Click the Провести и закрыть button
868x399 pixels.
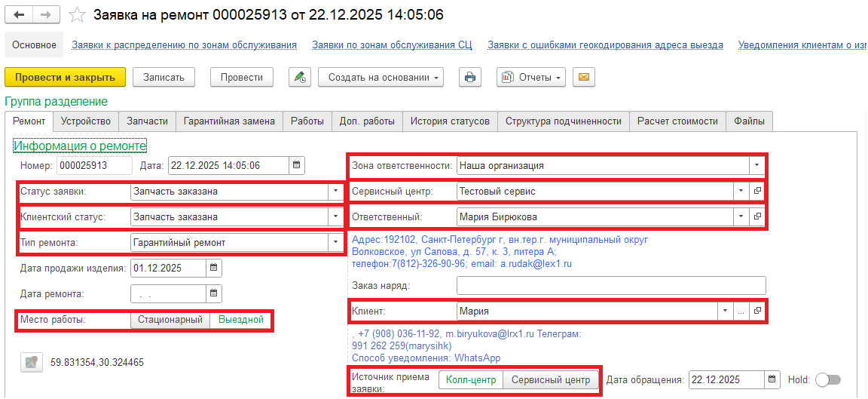pos(65,77)
